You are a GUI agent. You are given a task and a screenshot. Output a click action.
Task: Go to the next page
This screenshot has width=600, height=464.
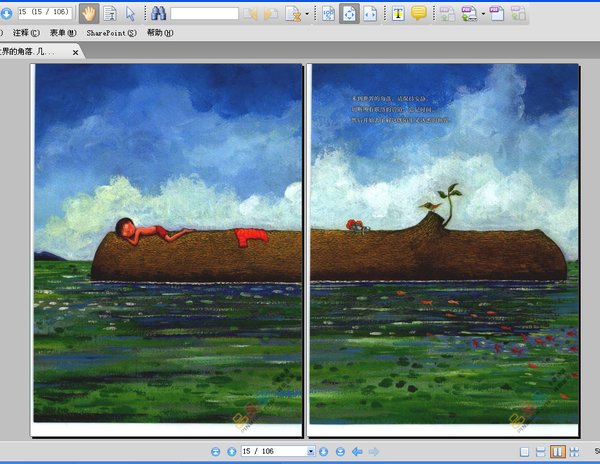point(323,452)
